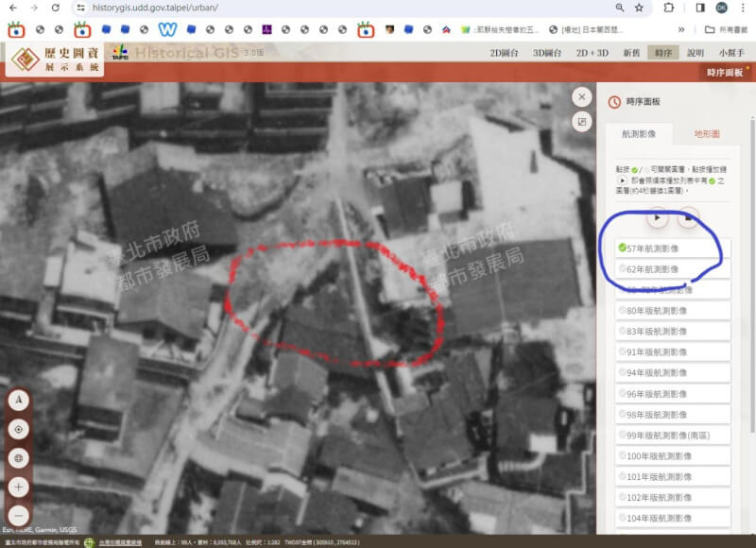Viewport: 756px width, 548px height.
Task: Click the expand view icon below the X button
Action: pyautogui.click(x=582, y=122)
